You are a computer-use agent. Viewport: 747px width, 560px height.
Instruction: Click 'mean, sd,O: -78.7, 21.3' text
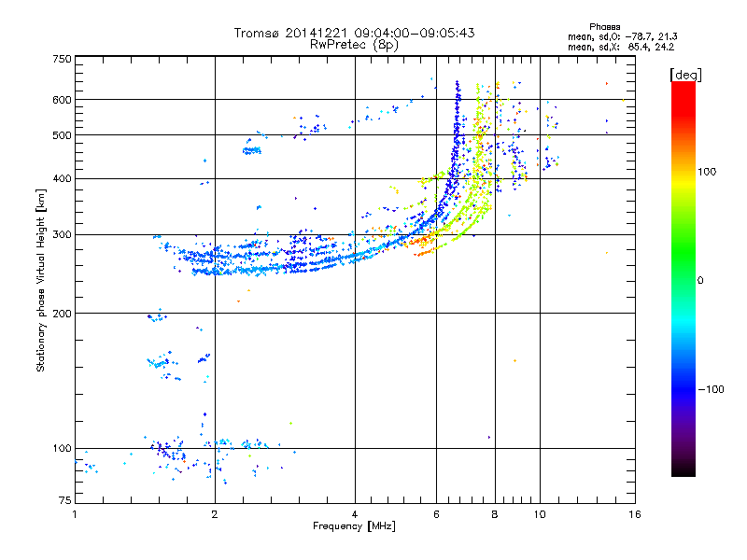point(622,36)
